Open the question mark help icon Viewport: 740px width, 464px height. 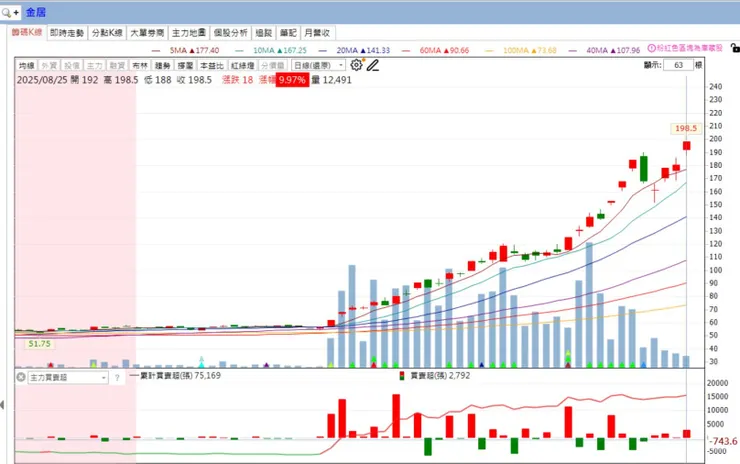point(117,378)
